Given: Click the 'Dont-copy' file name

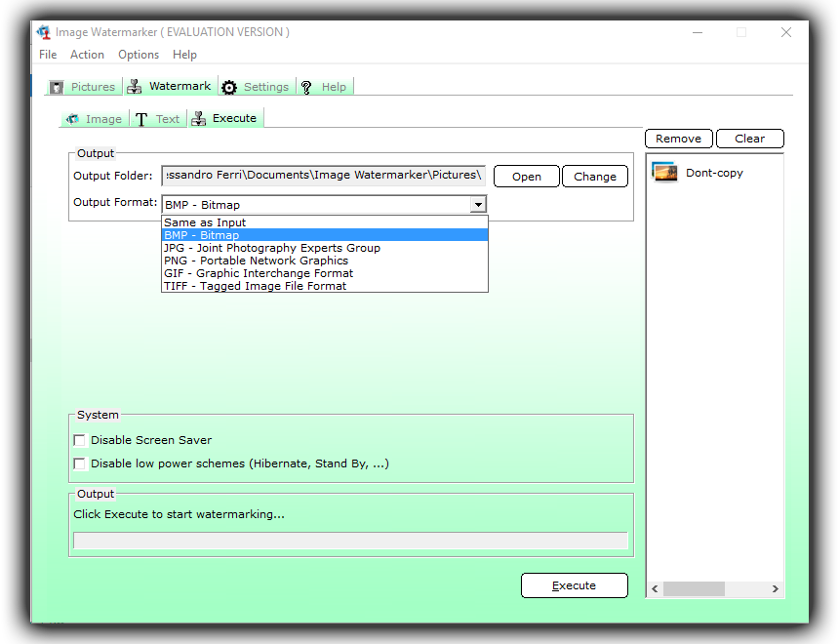Looking at the screenshot, I should pos(714,173).
